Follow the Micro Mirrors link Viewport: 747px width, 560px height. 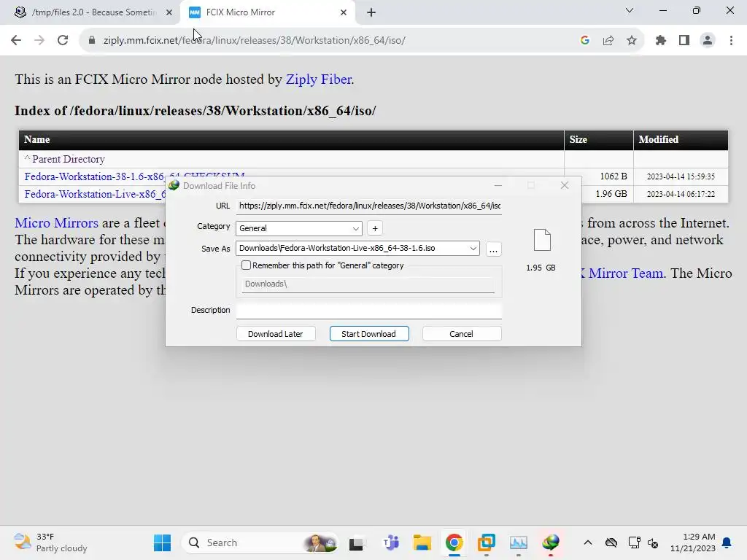[56, 223]
